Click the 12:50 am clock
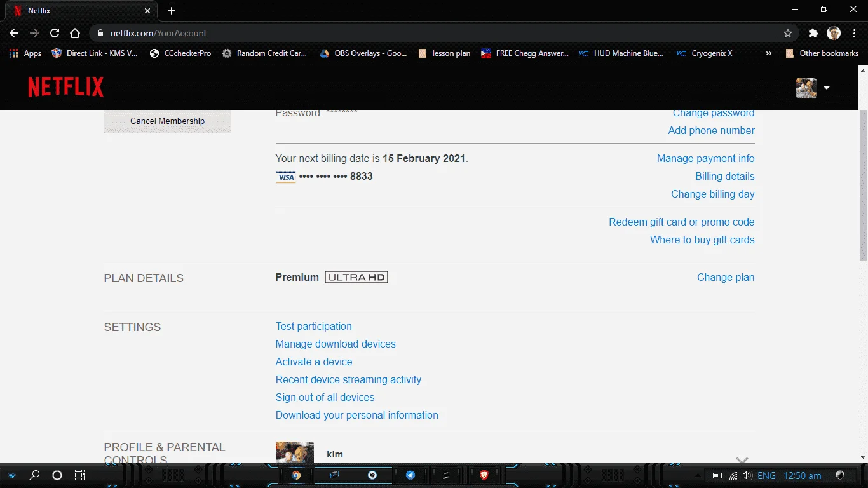Viewport: 868px width, 488px height. click(803, 475)
